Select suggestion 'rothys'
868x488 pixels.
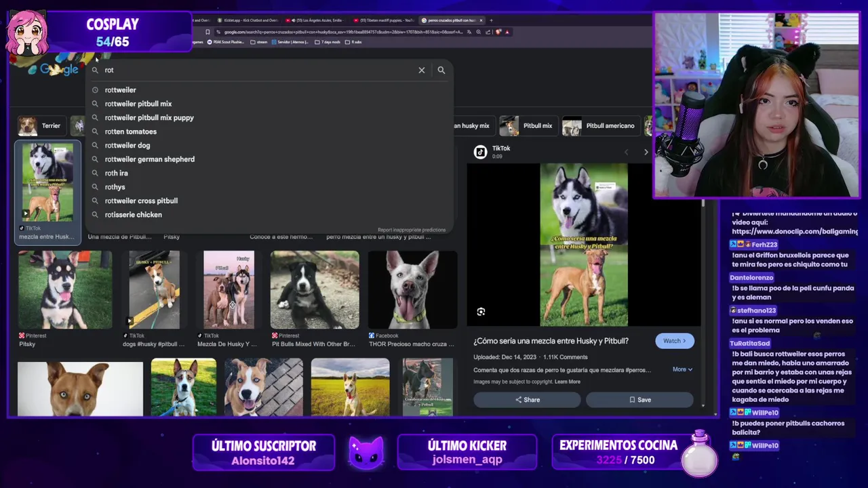click(x=115, y=187)
